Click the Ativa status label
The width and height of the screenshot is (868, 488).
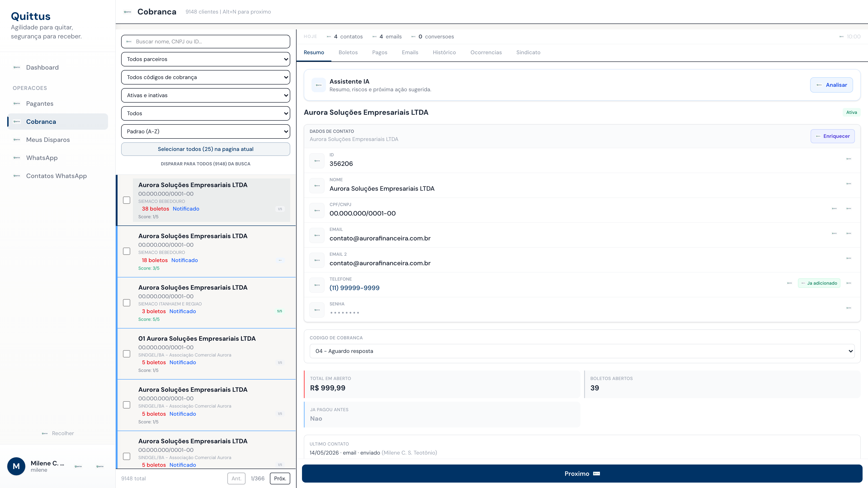click(x=851, y=113)
